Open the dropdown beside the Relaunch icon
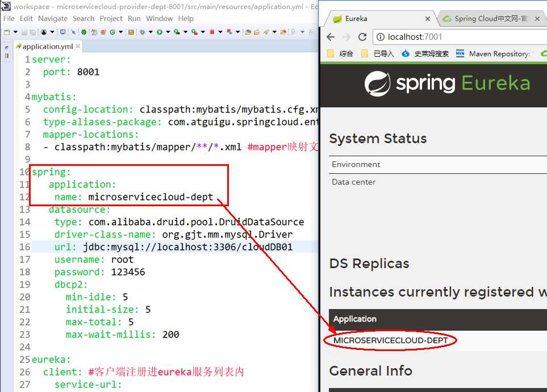The image size is (547, 392). coord(238,32)
